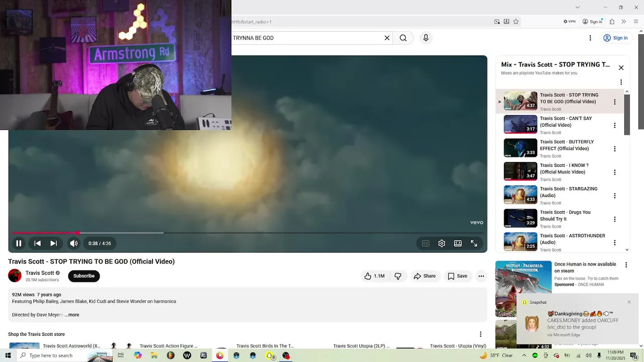Open the taskbar clock and date
The width and height of the screenshot is (644, 362).
616,355
